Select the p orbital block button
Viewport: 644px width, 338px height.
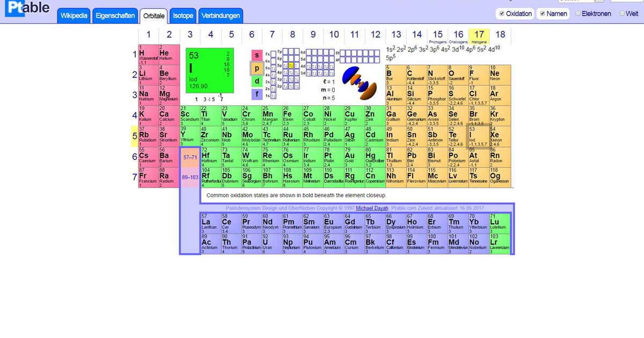(257, 68)
